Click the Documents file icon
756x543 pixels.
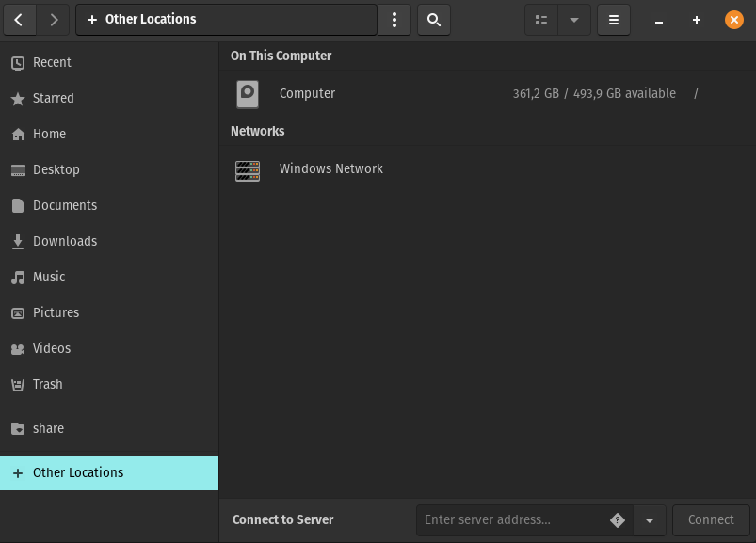click(x=18, y=206)
